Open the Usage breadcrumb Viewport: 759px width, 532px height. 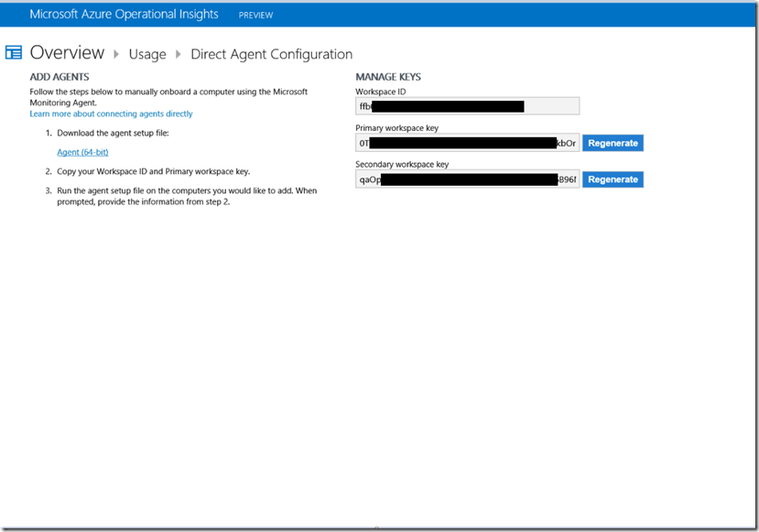point(147,54)
